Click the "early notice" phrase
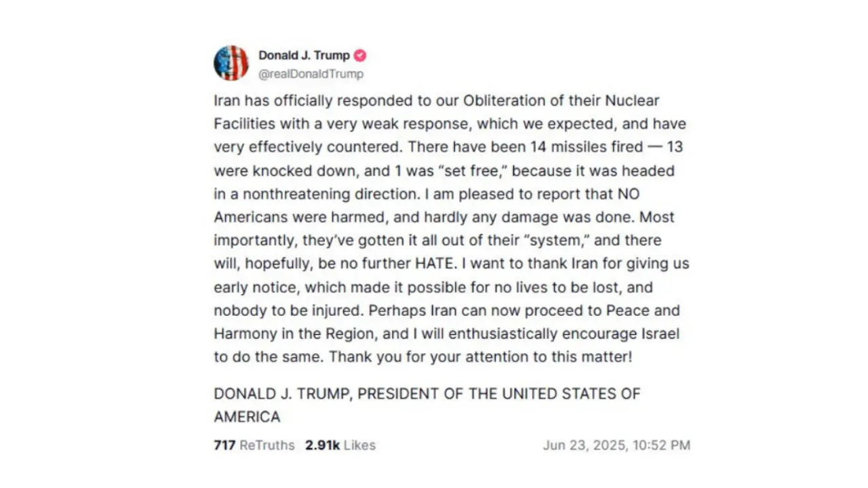Viewport: 868px width, 488px height. [255, 287]
